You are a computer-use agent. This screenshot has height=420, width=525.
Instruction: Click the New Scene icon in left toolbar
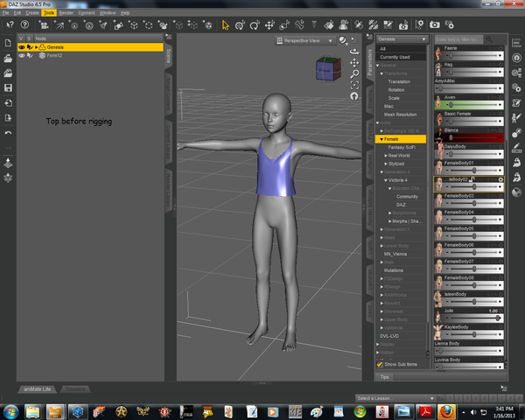8,43
